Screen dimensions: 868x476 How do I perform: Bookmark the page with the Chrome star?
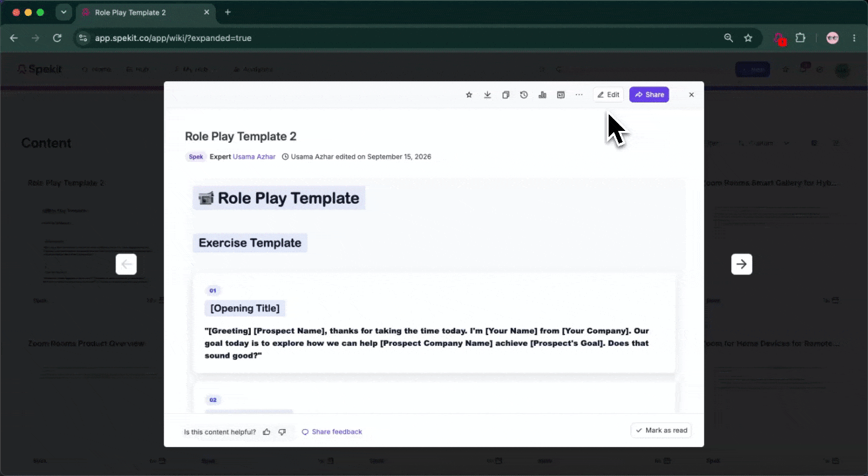pos(748,38)
